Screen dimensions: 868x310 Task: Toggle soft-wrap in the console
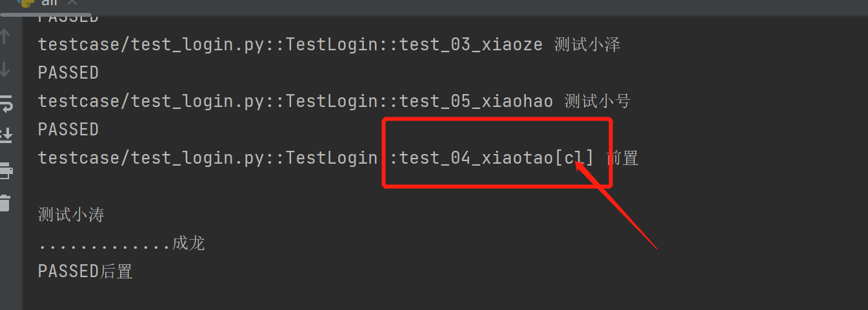tap(6, 102)
